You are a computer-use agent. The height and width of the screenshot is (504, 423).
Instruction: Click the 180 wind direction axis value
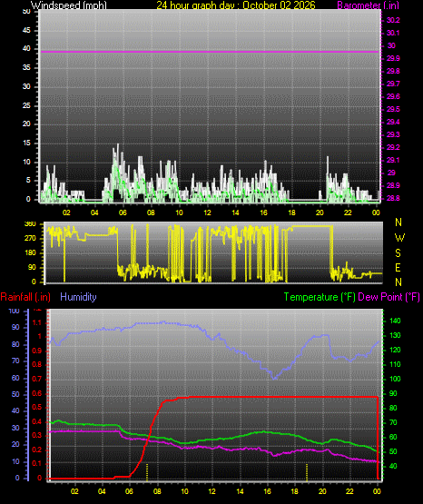[30, 253]
